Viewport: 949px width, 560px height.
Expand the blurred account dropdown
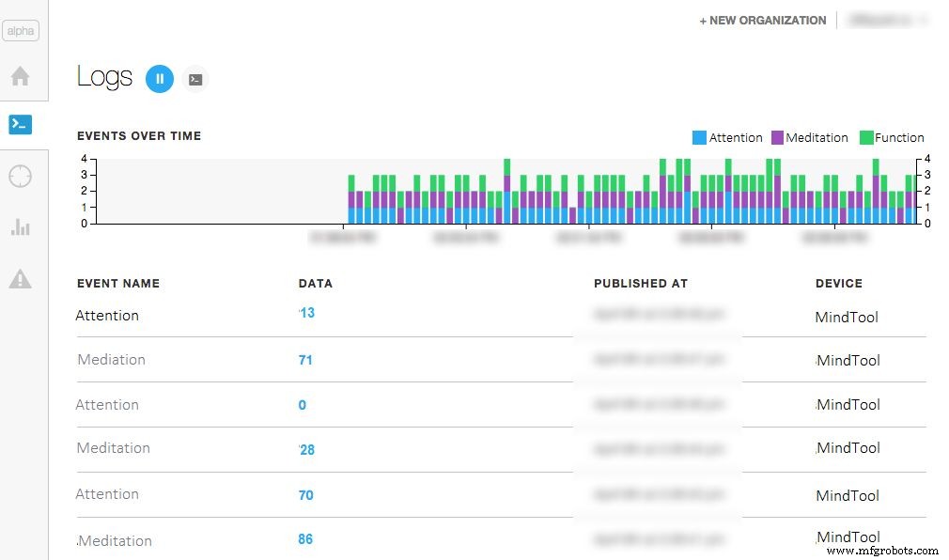coord(887,20)
